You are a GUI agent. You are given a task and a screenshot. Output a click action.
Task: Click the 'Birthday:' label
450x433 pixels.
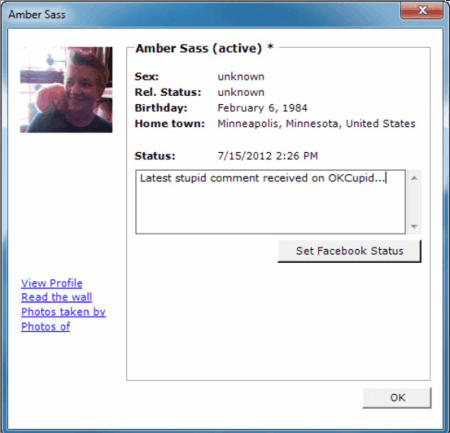[161, 108]
